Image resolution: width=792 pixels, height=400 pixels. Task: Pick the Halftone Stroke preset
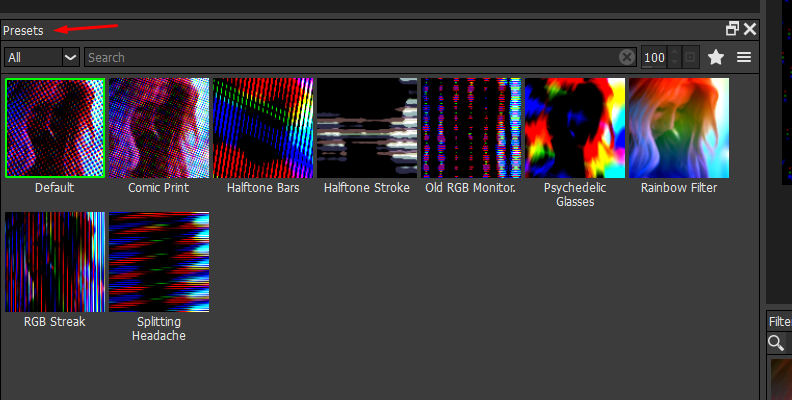(x=367, y=128)
